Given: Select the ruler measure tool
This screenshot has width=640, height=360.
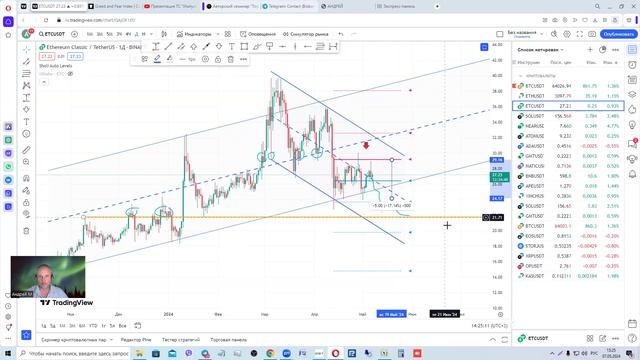Looking at the screenshot, I should click(27, 150).
